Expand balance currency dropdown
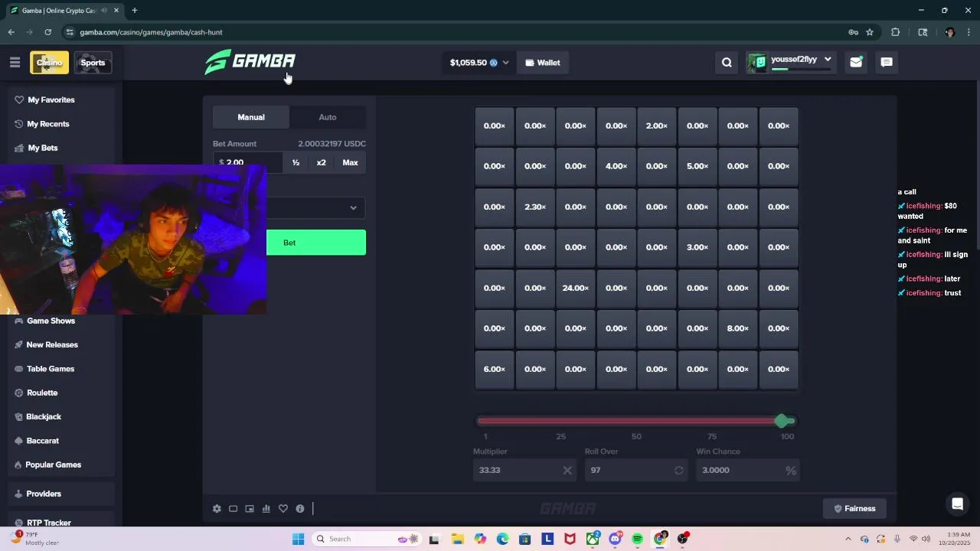The height and width of the screenshot is (551, 980). click(505, 63)
